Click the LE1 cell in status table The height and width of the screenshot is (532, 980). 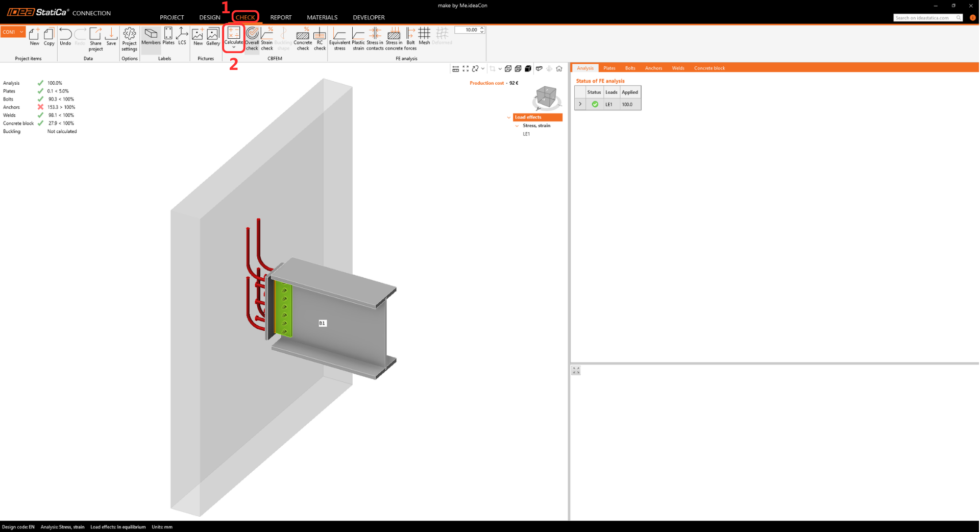(x=611, y=104)
